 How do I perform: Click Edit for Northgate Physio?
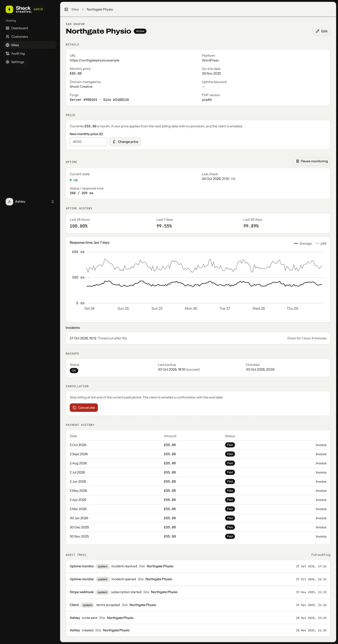click(321, 31)
